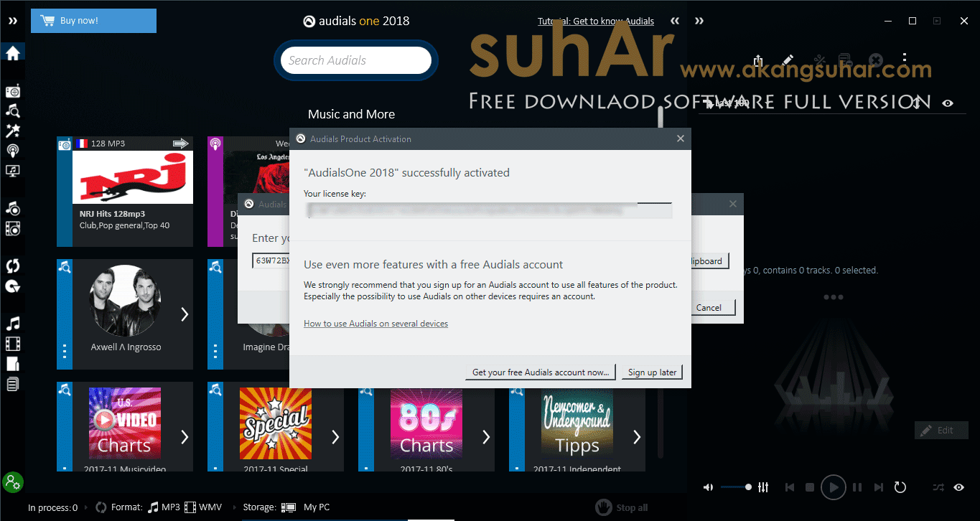Select the Playlists list icon at the sidebar's bottom
The height and width of the screenshot is (521, 980).
pyautogui.click(x=12, y=385)
